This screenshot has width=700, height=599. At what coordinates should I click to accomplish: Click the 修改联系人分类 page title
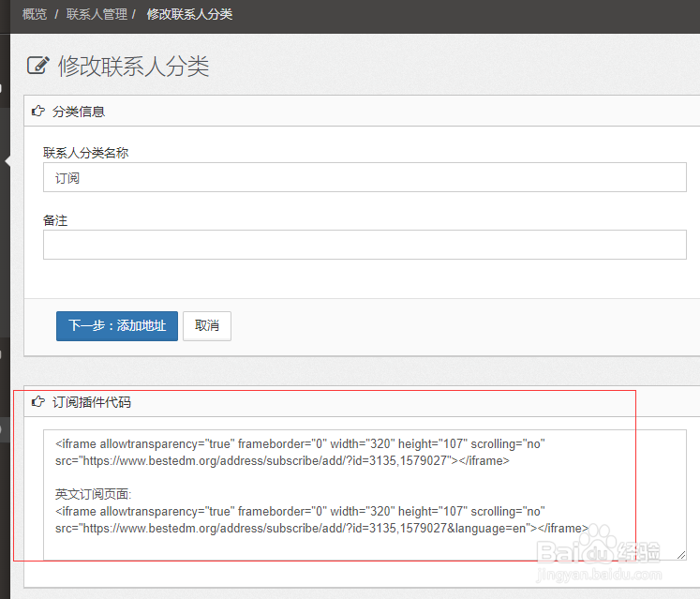click(133, 67)
